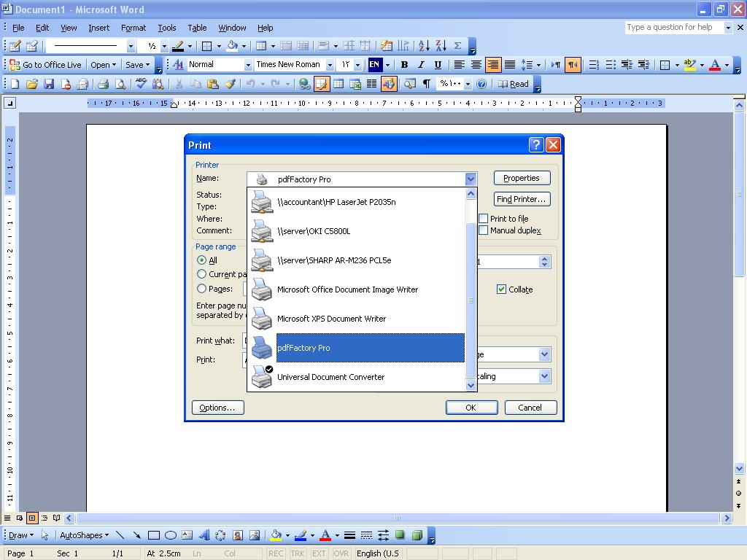Open the Style dropdown showing Normal
Screen dimensions: 747x560
tap(248, 65)
